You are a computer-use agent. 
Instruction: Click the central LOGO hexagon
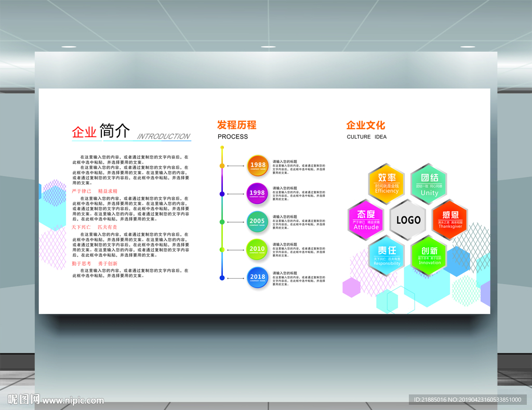pyautogui.click(x=408, y=220)
